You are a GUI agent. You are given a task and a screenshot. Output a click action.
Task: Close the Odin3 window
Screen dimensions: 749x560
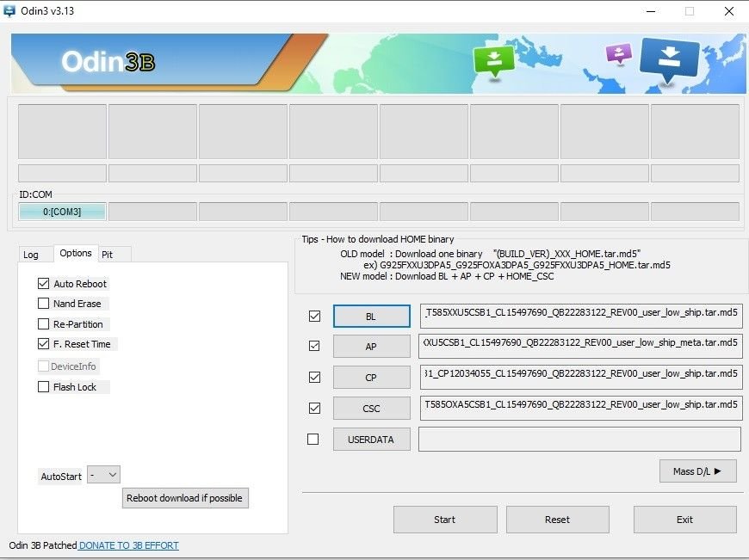click(x=729, y=11)
